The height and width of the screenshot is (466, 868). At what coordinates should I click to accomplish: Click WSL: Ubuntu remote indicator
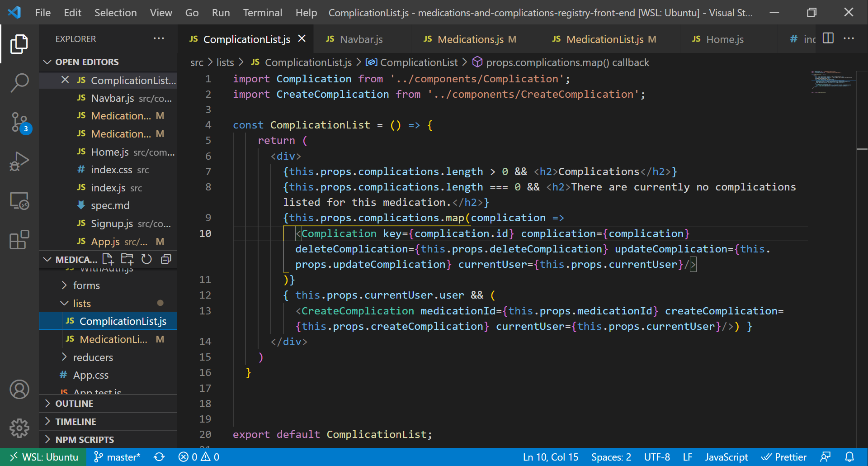[44, 457]
